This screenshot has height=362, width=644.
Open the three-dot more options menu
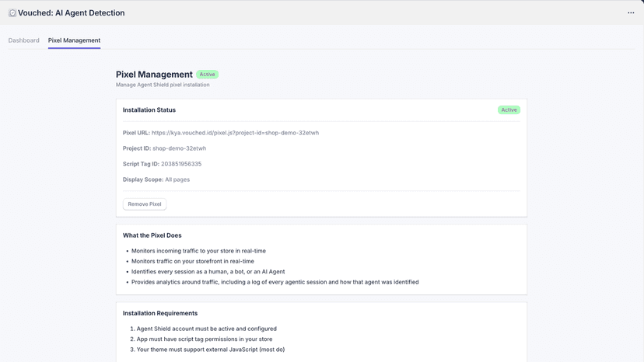pyautogui.click(x=631, y=12)
